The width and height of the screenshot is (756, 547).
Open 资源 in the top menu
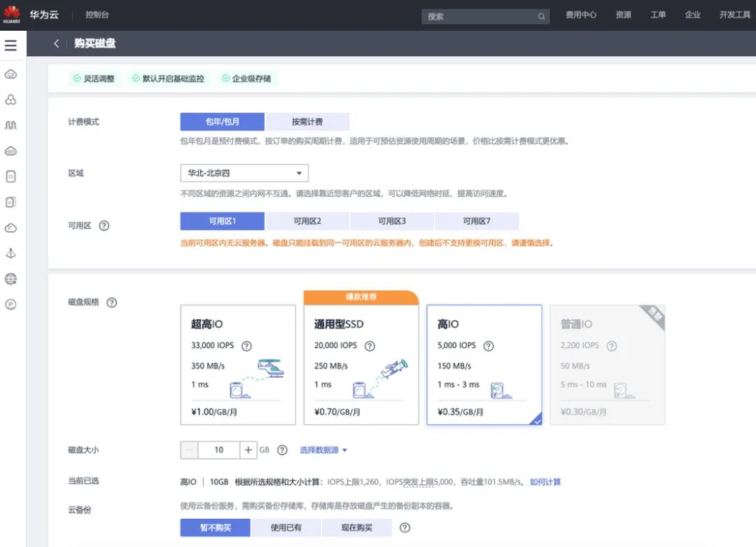point(624,15)
